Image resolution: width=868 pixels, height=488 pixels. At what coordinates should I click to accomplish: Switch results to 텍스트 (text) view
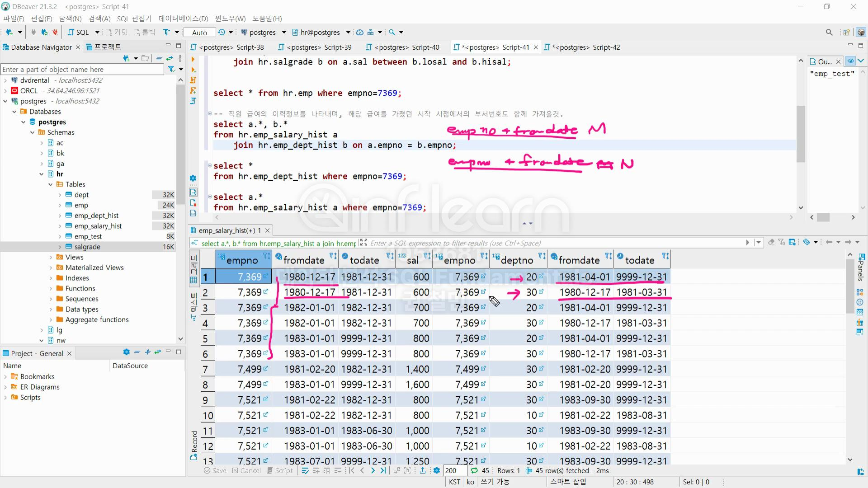pyautogui.click(x=193, y=307)
